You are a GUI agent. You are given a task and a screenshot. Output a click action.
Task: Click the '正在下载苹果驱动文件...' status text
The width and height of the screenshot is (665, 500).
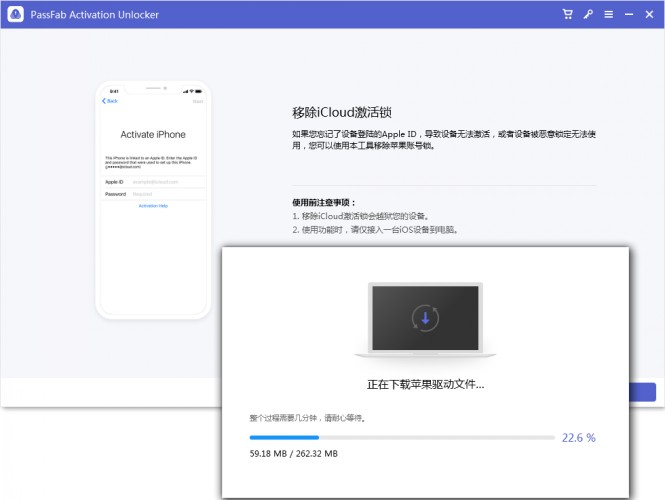pyautogui.click(x=425, y=384)
